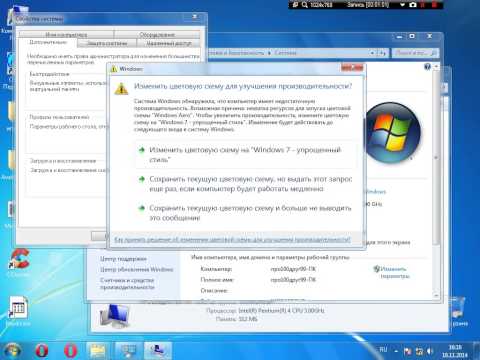Click the computer icon below System window
The image size is (480, 360).
pos(114,316)
